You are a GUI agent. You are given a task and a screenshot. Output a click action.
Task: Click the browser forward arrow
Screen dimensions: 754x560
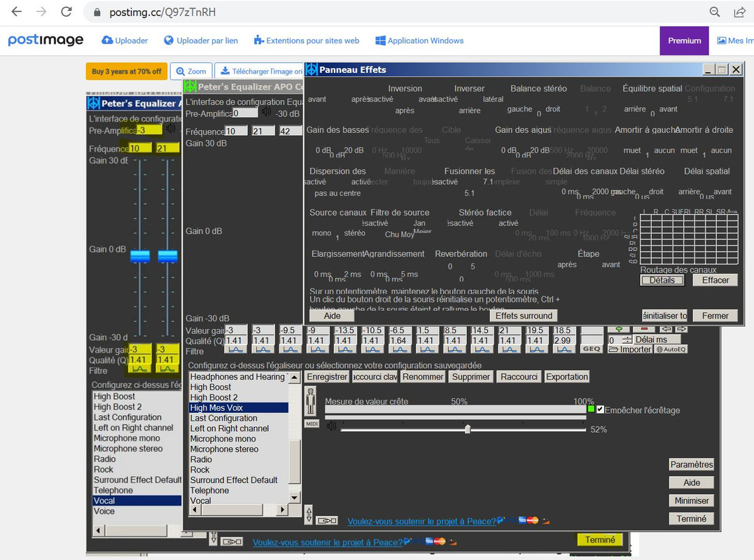tap(41, 12)
